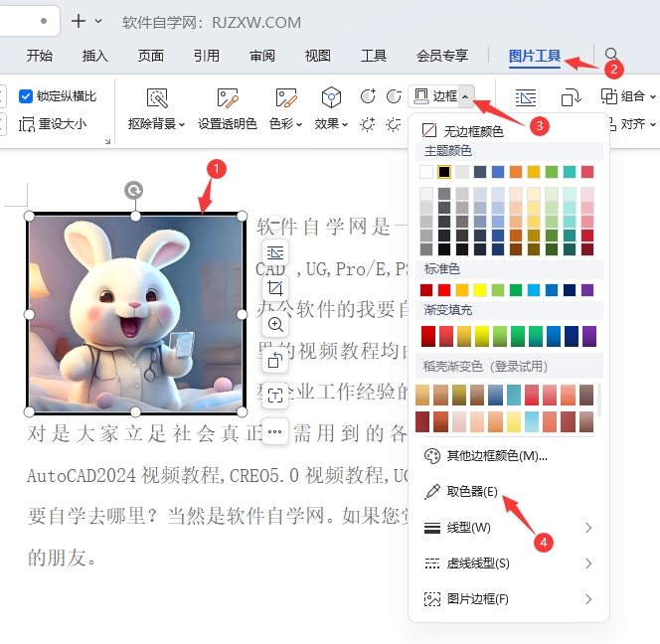Viewport: 660px width, 644px height.
Task: Open the Member Exclusive (会员专享) tab
Action: [442, 56]
